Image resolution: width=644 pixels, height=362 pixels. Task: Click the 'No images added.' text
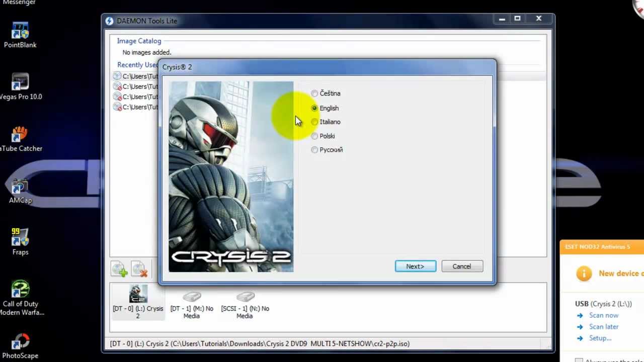coord(147,52)
